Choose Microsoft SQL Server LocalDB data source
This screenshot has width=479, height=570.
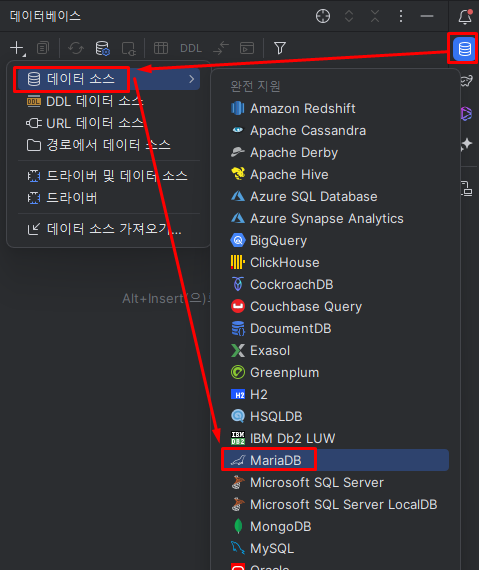(x=335, y=504)
